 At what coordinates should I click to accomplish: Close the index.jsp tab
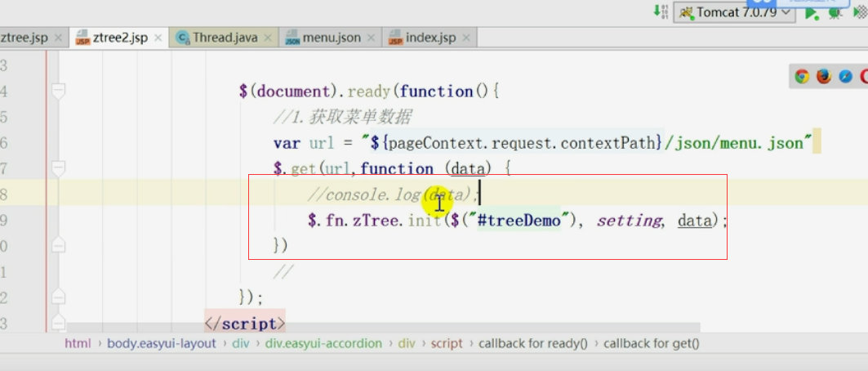(x=466, y=38)
